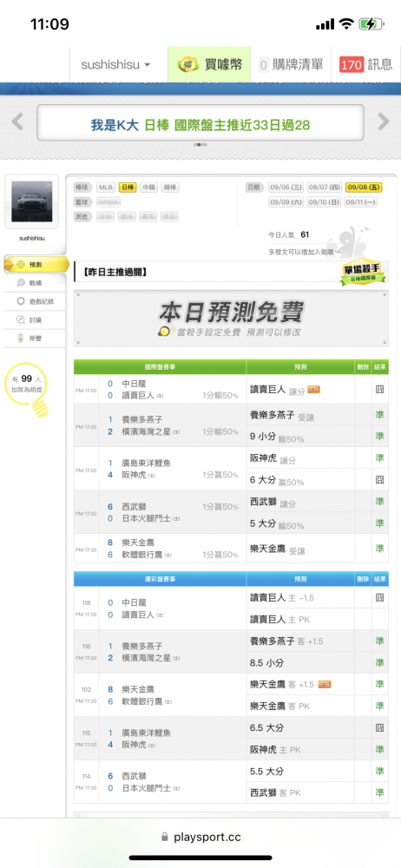The width and height of the screenshot is (401, 868).
Task: Select the 09/07 (四) date
Action: 324,187
